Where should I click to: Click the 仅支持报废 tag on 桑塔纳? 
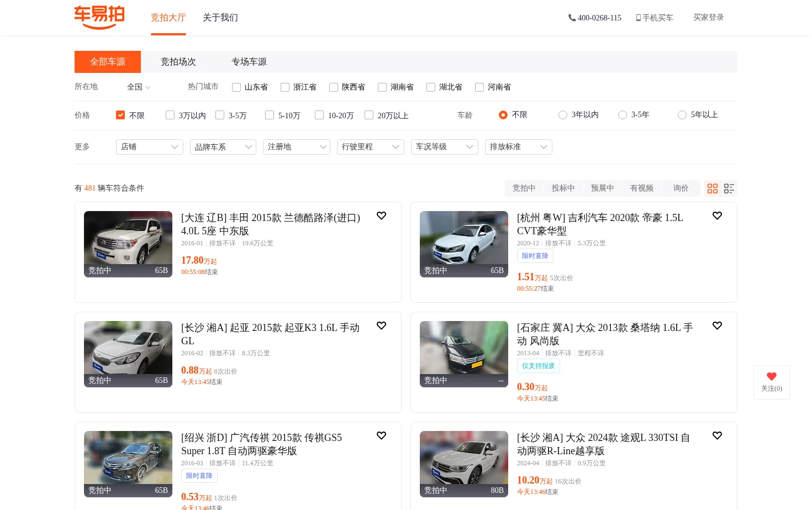click(539, 366)
